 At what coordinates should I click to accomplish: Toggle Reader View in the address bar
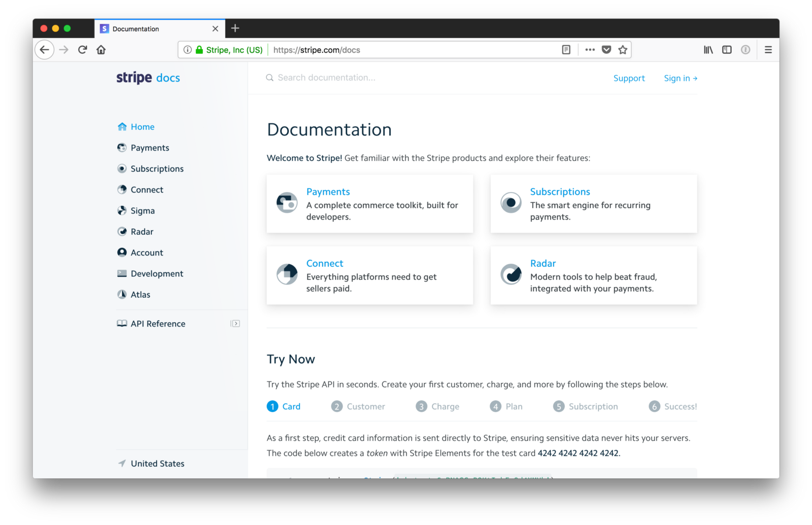click(566, 50)
